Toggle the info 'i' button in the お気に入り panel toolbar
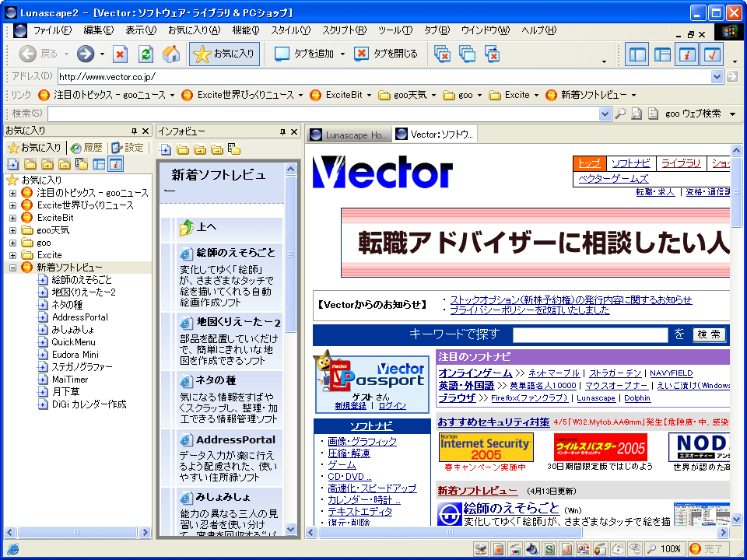This screenshot has height=560, width=747. click(116, 164)
